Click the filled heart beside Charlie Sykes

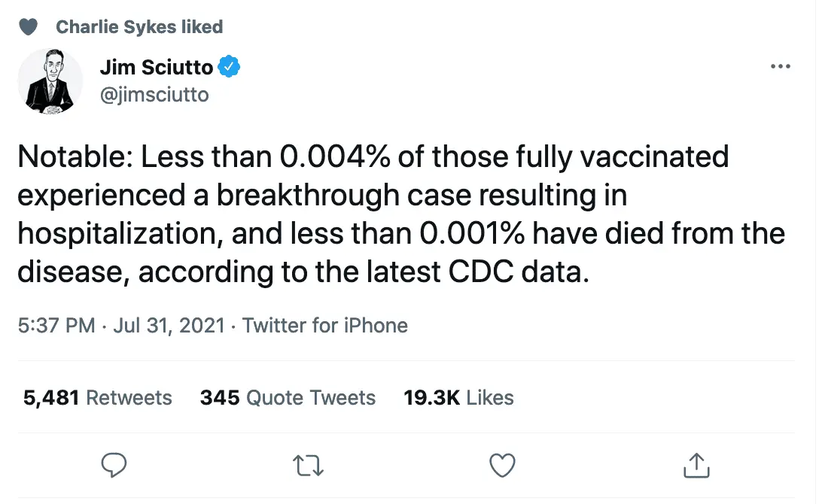pyautogui.click(x=29, y=27)
